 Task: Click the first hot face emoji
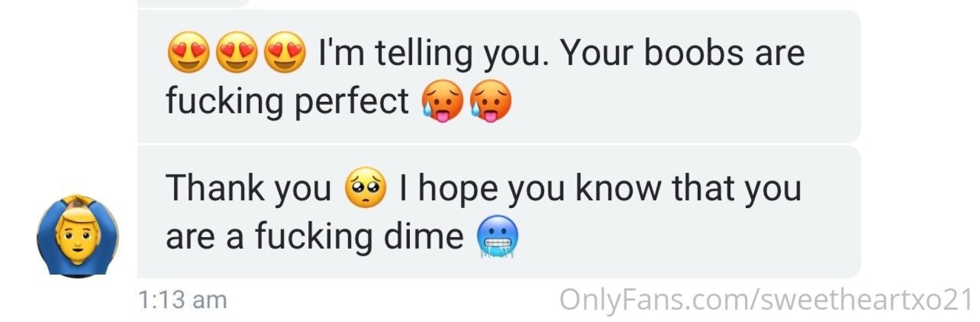pos(442,101)
